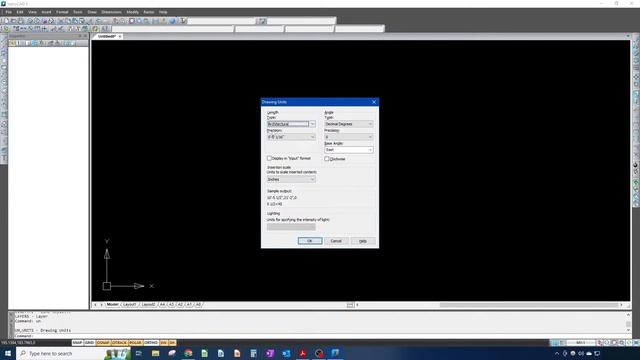Click the coordinates readout in status bar
This screenshot has height=360, width=640.
[18, 343]
